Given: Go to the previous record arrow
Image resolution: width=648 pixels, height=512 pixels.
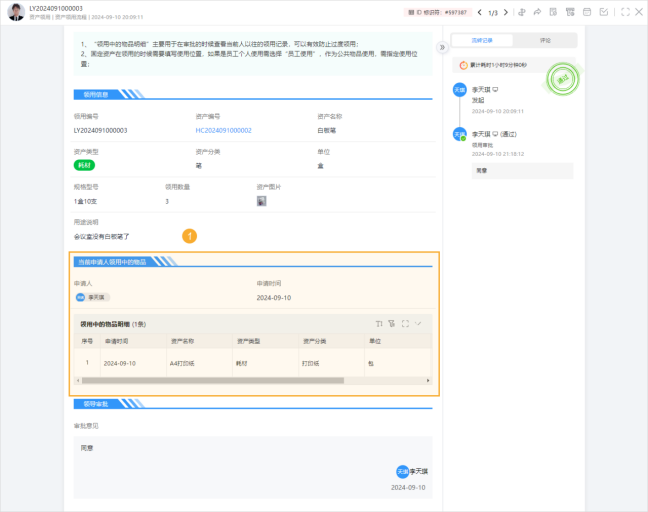Looking at the screenshot, I should click(479, 12).
